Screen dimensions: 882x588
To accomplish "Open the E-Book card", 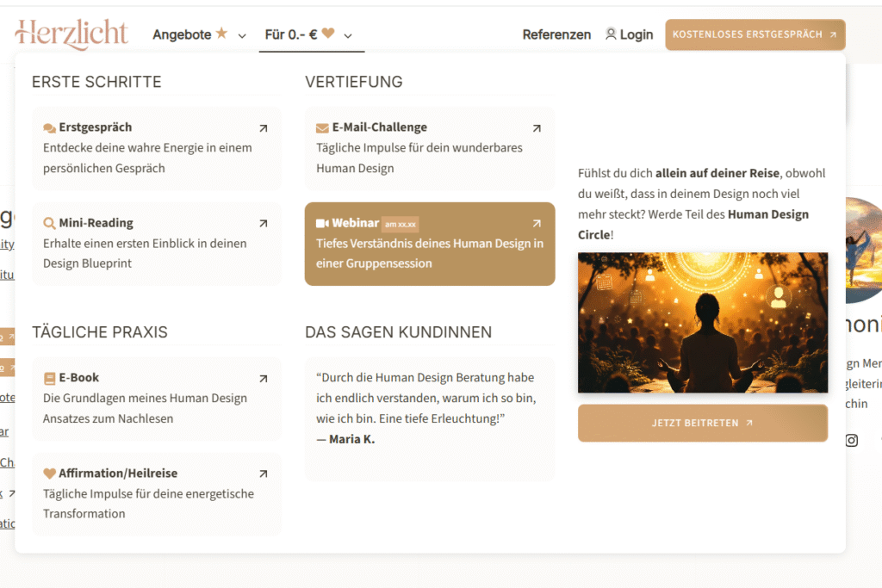I will [x=157, y=399].
